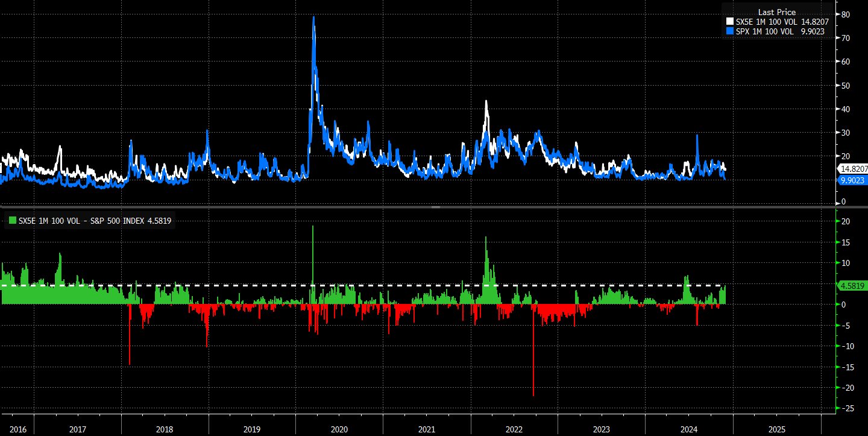Click the 2023 year label
Screen dimensions: 868x436
pos(601,429)
